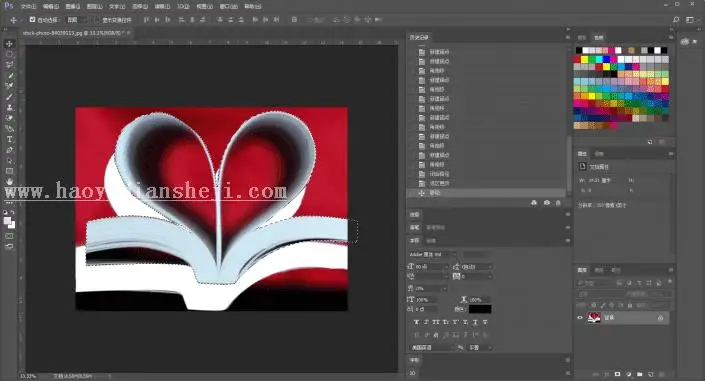Click the 背景 layer thumbnail

(x=594, y=318)
